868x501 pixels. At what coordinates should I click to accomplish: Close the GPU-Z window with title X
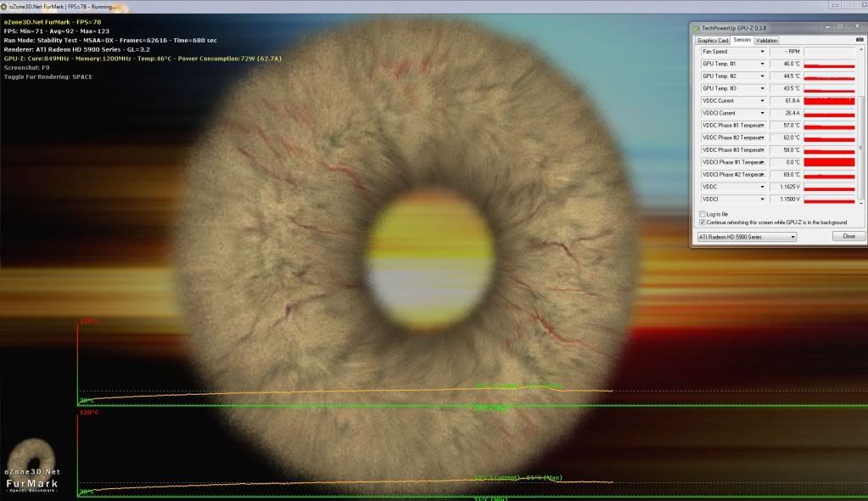tap(858, 26)
